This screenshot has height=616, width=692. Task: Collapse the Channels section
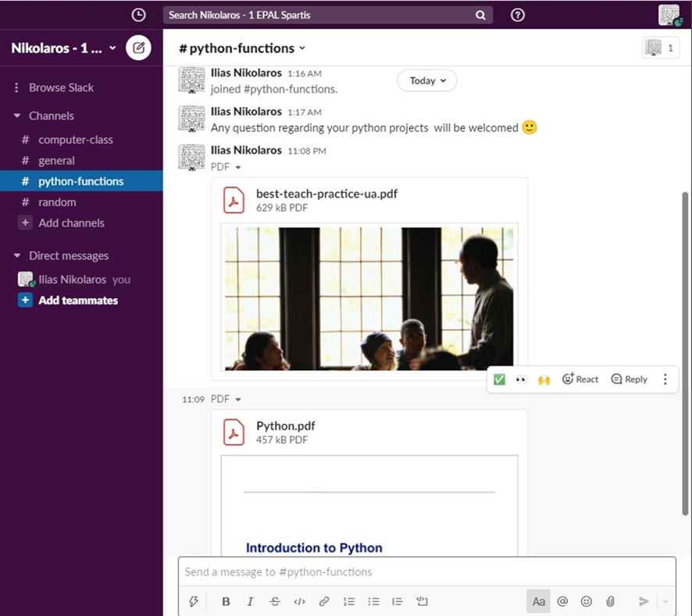pos(17,116)
